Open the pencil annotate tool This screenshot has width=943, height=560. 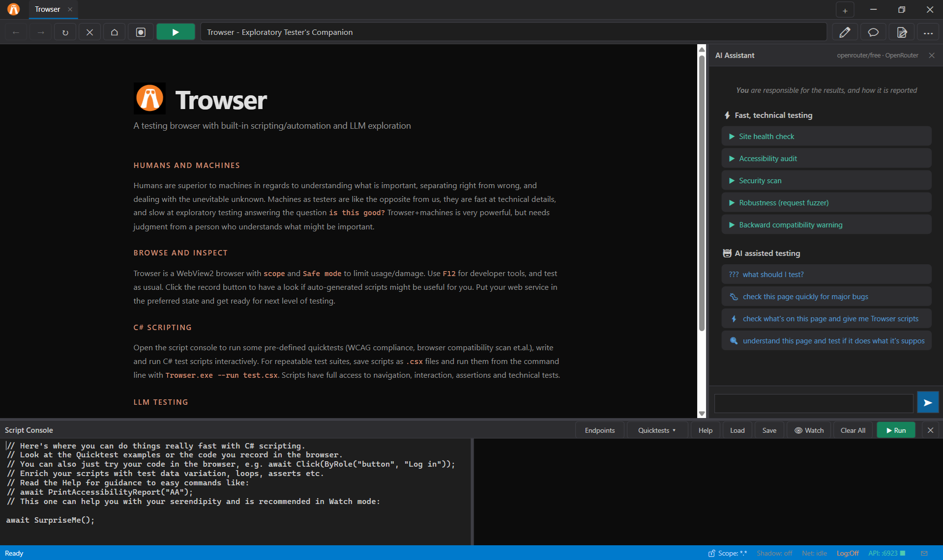tap(845, 32)
